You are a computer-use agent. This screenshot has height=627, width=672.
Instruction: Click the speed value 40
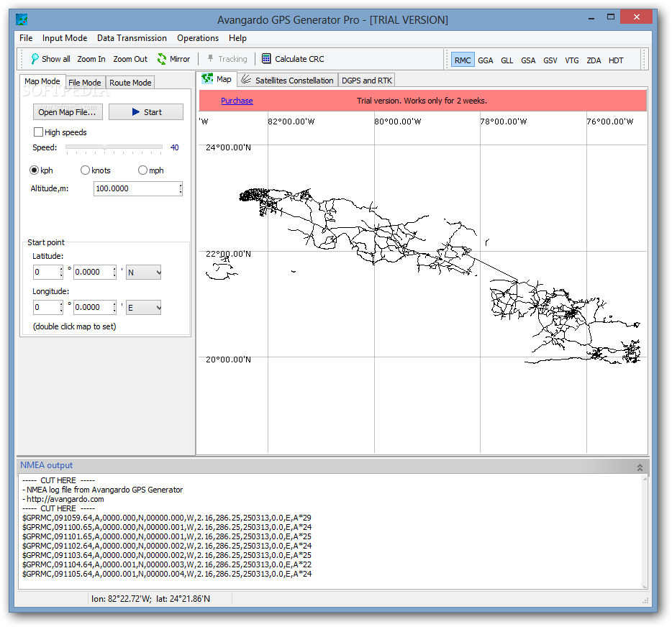click(174, 147)
